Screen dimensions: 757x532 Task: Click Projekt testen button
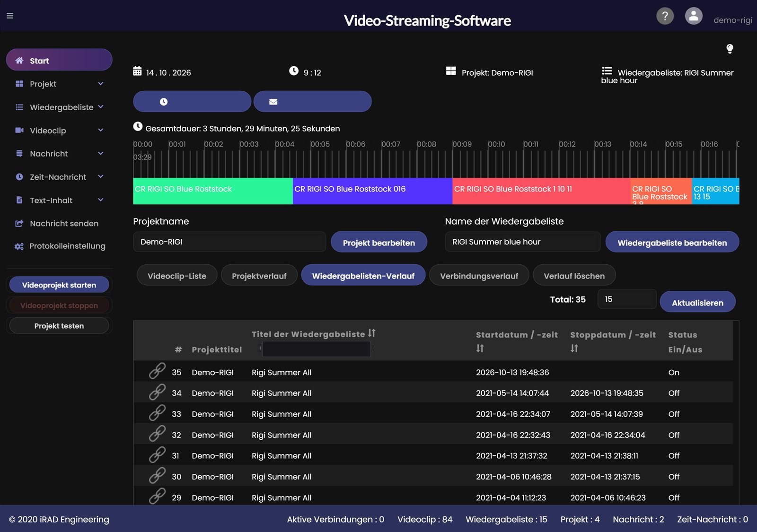pos(59,326)
